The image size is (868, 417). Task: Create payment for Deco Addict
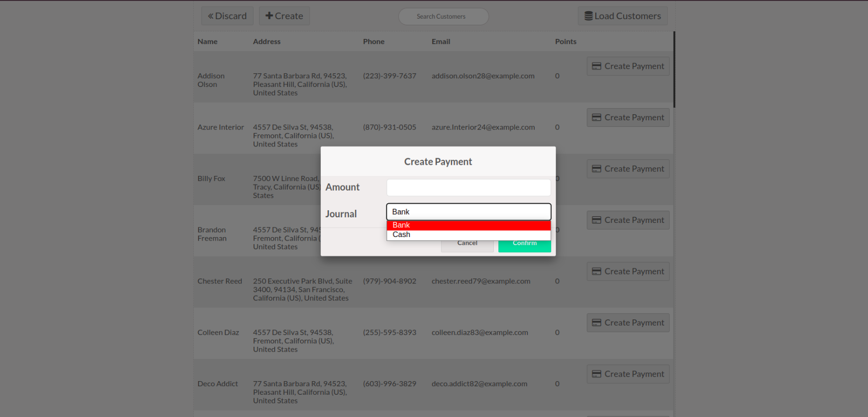pos(628,374)
